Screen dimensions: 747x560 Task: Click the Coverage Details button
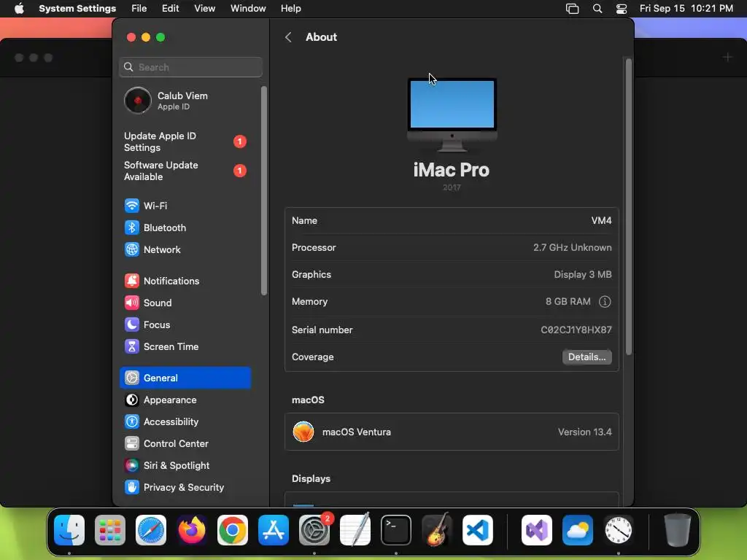587,357
